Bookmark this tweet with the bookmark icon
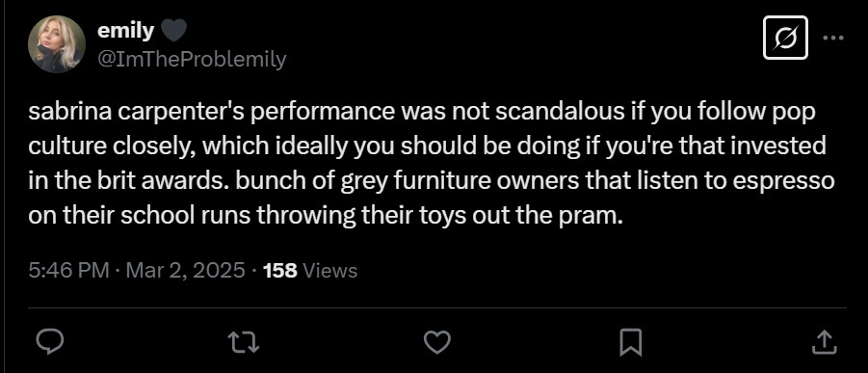This screenshot has width=868, height=373. [x=630, y=342]
